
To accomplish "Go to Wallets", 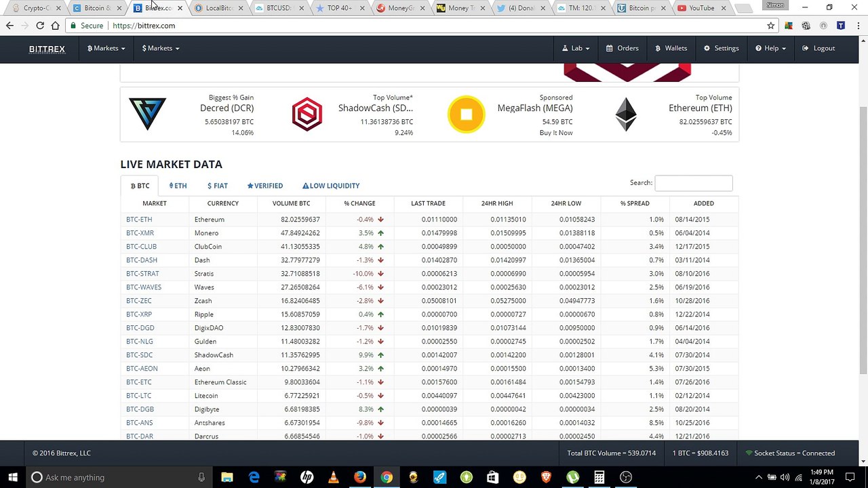I will (x=671, y=48).
